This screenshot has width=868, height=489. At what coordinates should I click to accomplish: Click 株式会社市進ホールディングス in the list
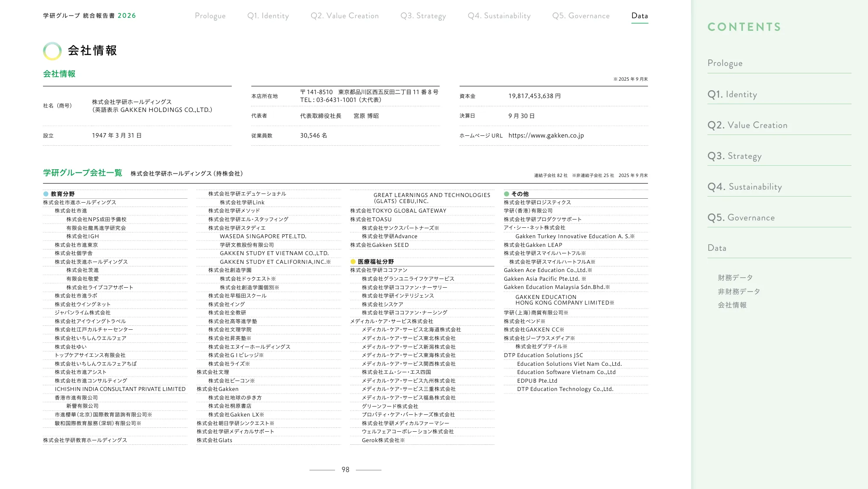click(x=79, y=203)
